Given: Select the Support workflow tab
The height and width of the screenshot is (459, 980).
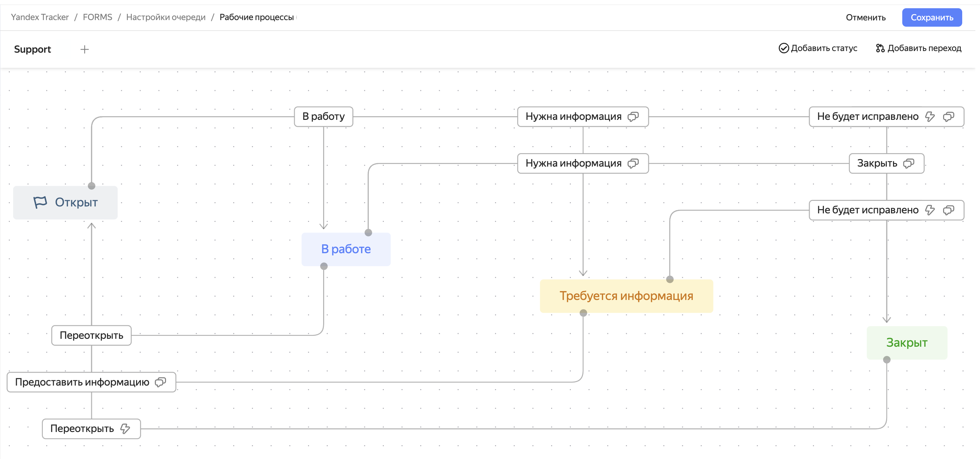Looking at the screenshot, I should tap(32, 49).
